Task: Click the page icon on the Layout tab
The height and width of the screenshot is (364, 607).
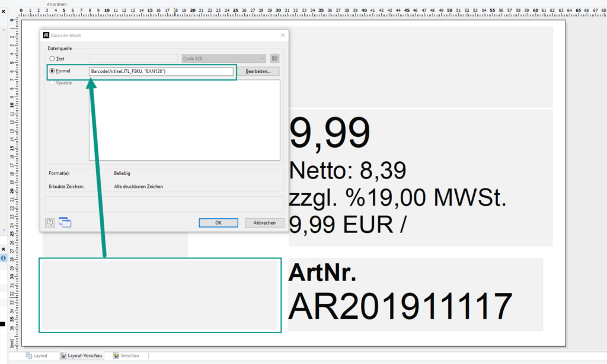Action: pos(29,355)
